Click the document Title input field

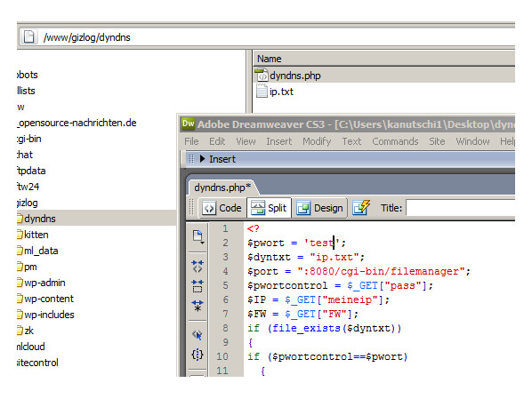(x=461, y=208)
